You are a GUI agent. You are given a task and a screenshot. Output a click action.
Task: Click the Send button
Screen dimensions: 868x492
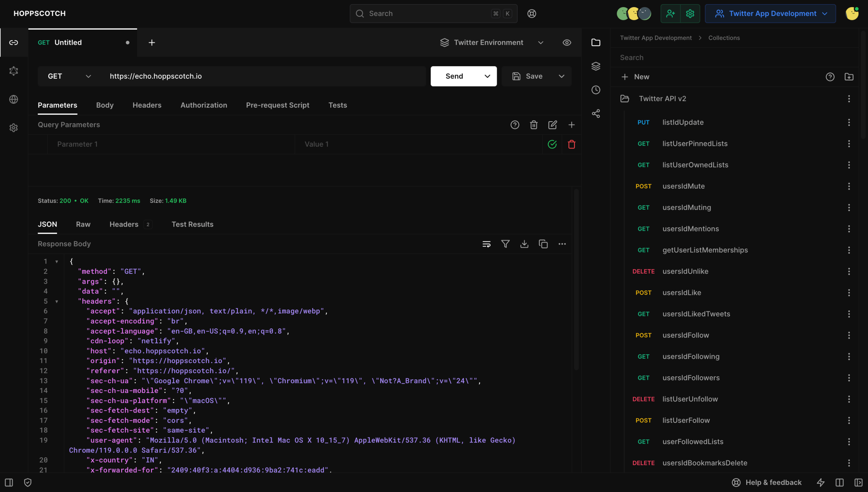click(454, 76)
